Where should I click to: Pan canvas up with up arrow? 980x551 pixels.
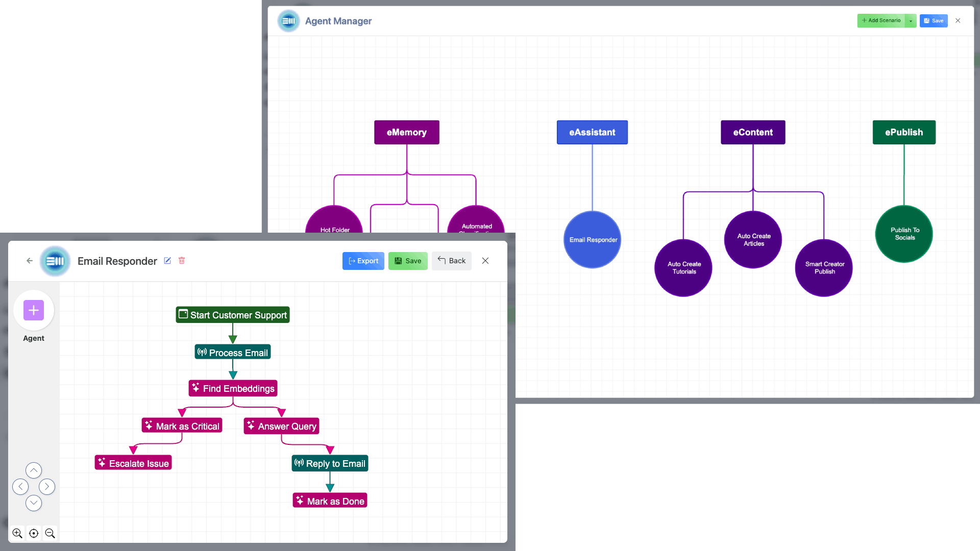click(x=34, y=470)
